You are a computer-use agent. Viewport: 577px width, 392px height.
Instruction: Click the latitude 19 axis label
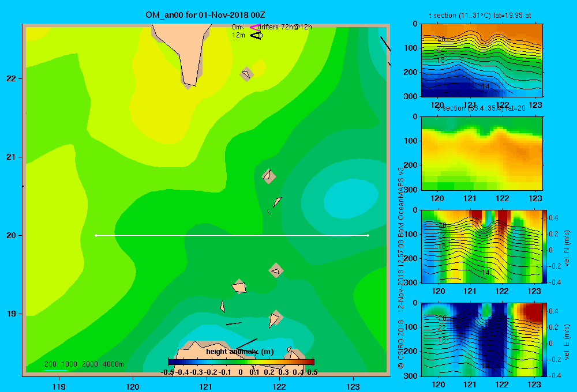coord(12,314)
